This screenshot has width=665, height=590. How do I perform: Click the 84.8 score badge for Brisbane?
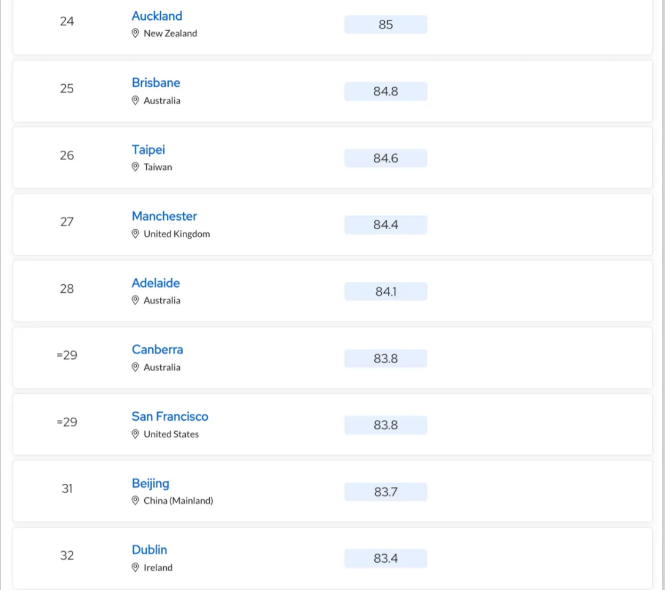386,91
